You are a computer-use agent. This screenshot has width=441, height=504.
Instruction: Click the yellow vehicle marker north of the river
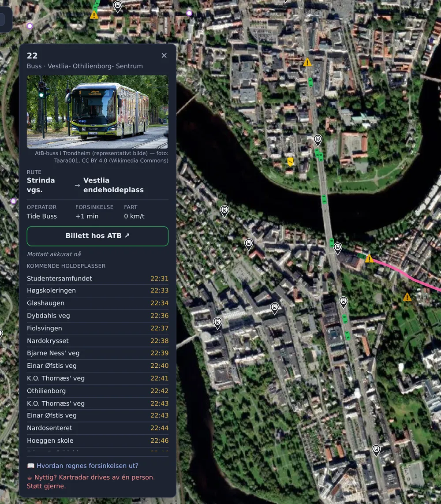pyautogui.click(x=290, y=161)
